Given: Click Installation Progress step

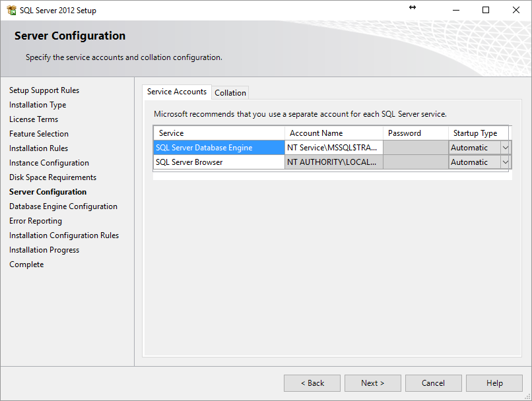Looking at the screenshot, I should click(x=44, y=250).
